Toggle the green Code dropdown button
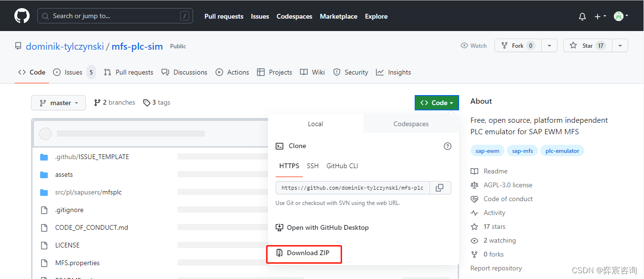Image resolution: width=644 pixels, height=279 pixels. tap(437, 103)
